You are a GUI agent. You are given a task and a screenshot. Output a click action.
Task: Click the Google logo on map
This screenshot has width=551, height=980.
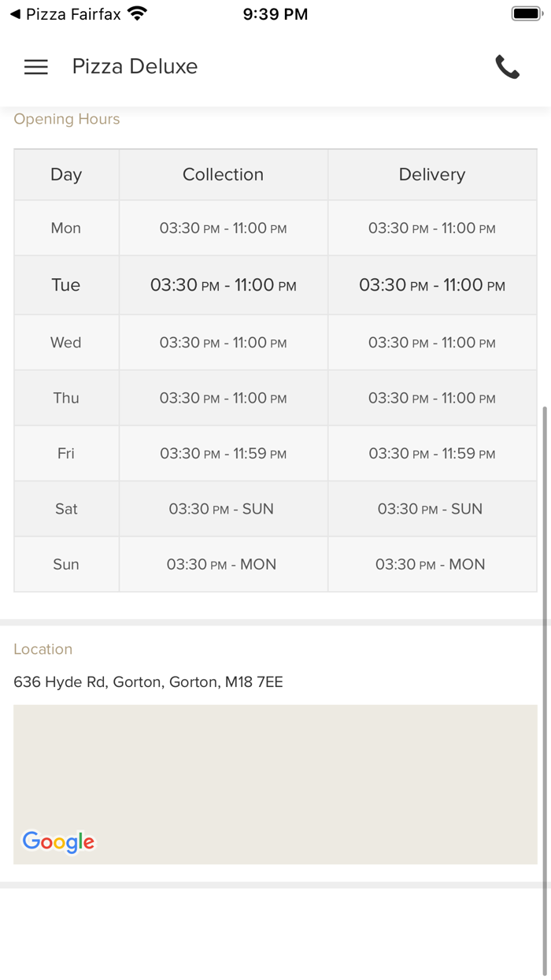click(x=58, y=841)
